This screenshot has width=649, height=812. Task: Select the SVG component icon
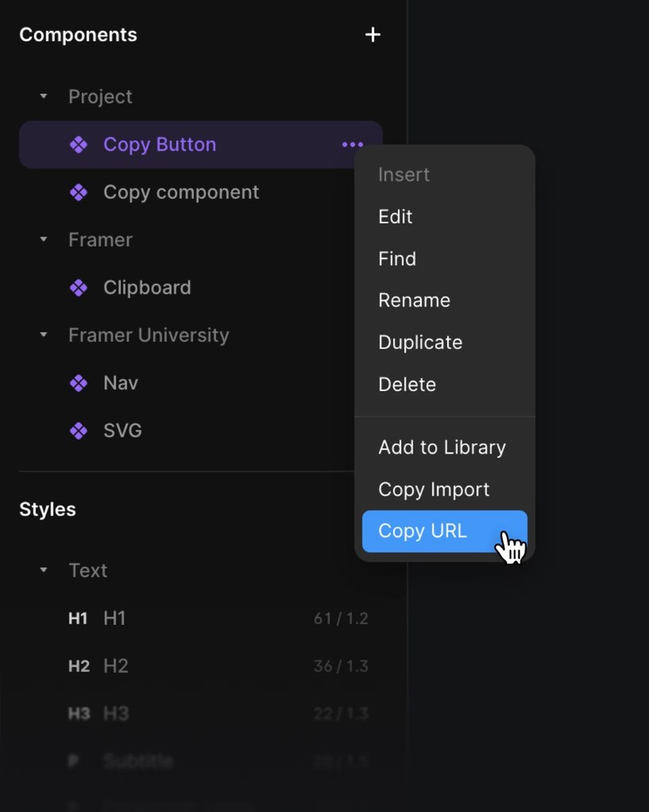[78, 430]
